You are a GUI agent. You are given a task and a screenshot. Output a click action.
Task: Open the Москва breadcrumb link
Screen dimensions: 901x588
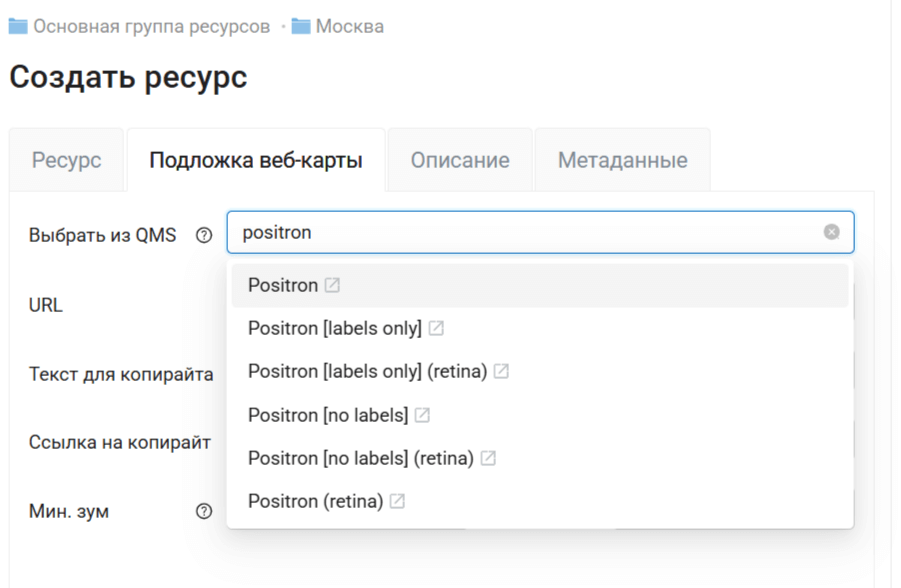[349, 26]
